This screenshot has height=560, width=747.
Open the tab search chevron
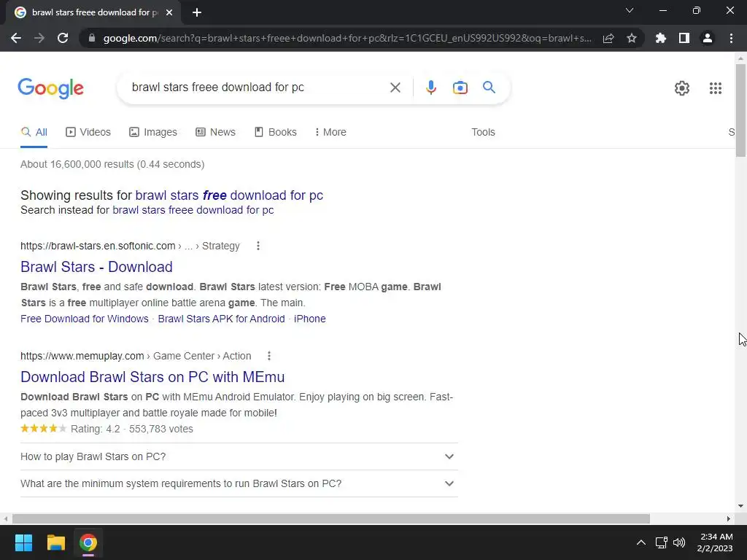pos(630,10)
